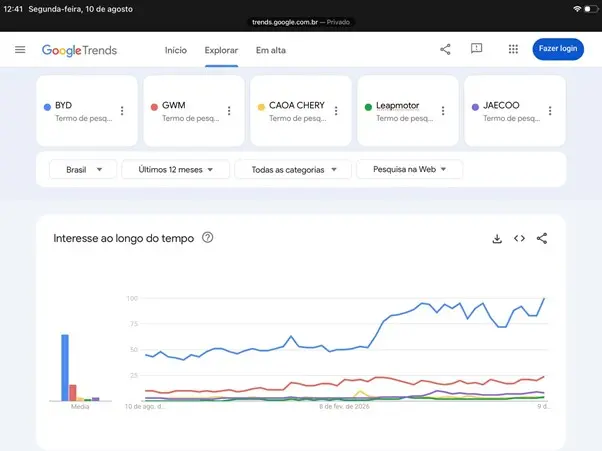The width and height of the screenshot is (602, 451).
Task: Expand the Brasil region dropdown
Action: coord(83,169)
